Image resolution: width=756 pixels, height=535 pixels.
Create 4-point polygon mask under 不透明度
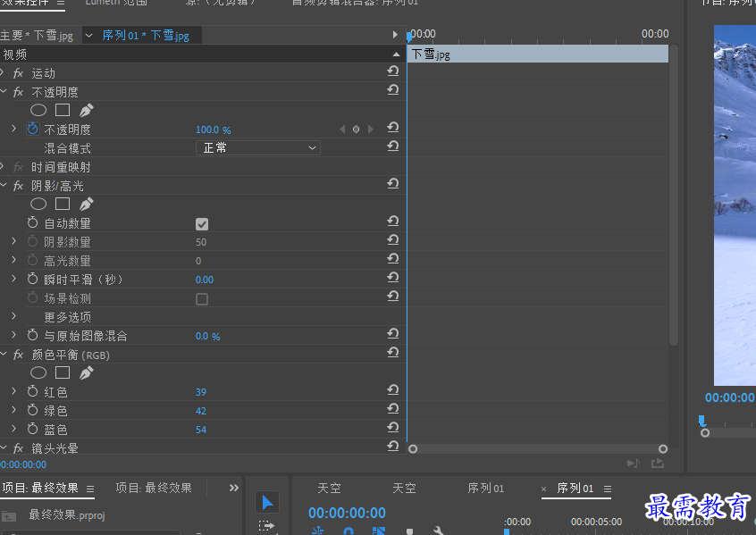coord(63,111)
